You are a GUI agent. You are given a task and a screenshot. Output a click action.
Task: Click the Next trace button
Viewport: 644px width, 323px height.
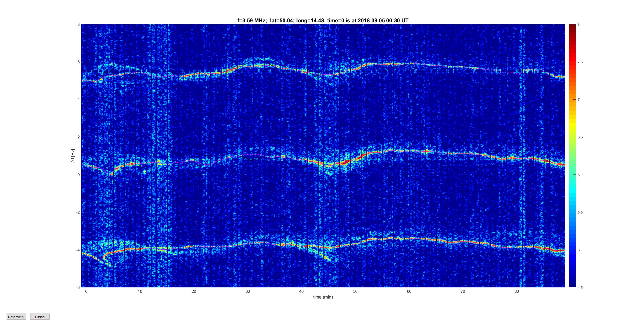click(16, 317)
